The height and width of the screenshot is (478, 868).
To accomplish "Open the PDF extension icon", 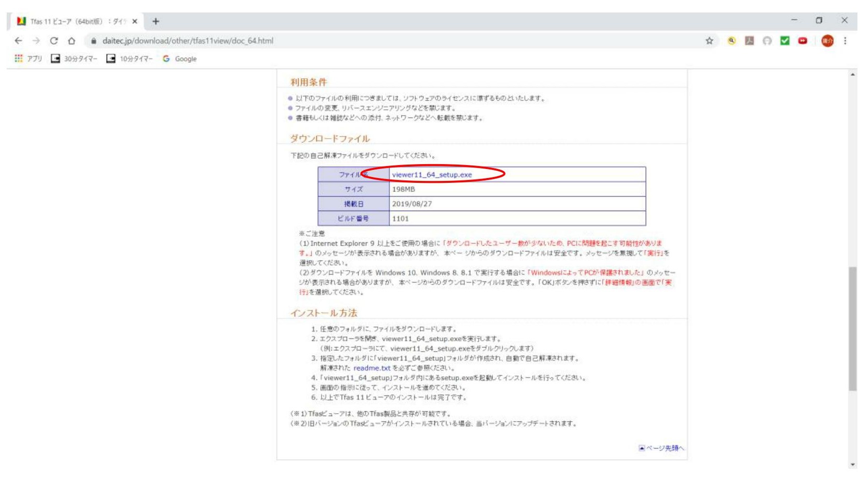I will pos(749,41).
